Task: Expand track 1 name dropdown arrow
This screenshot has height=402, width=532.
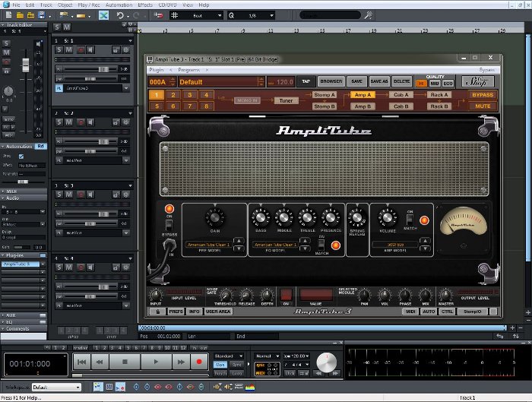Action: point(130,41)
